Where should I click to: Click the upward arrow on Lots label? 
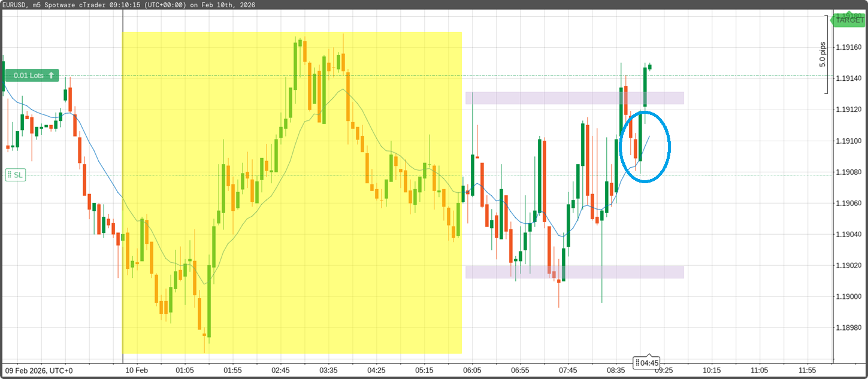tap(52, 75)
